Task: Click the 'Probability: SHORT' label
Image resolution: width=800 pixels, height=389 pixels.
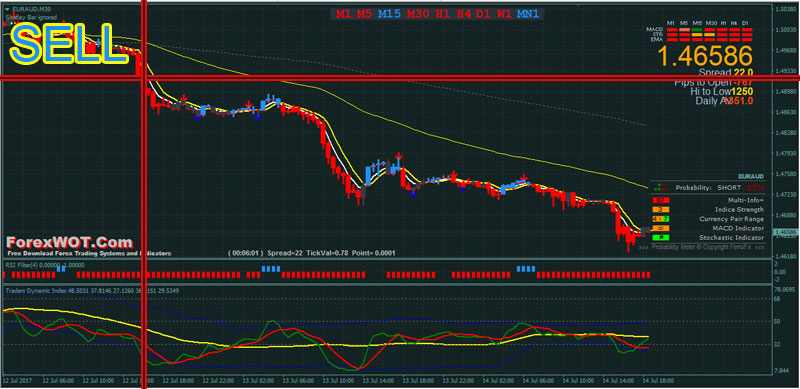Action: click(x=708, y=188)
